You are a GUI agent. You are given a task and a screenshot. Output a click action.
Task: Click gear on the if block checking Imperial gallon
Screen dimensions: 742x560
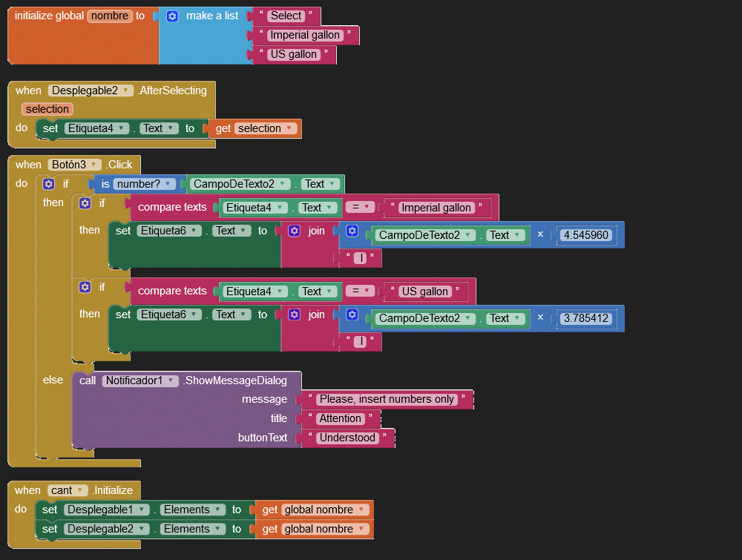point(85,203)
